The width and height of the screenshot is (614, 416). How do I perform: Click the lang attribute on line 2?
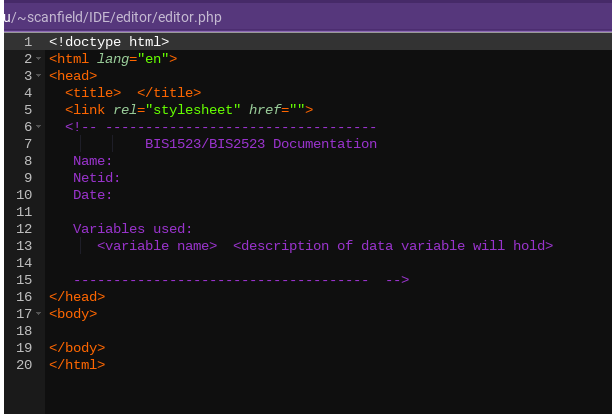click(113, 59)
